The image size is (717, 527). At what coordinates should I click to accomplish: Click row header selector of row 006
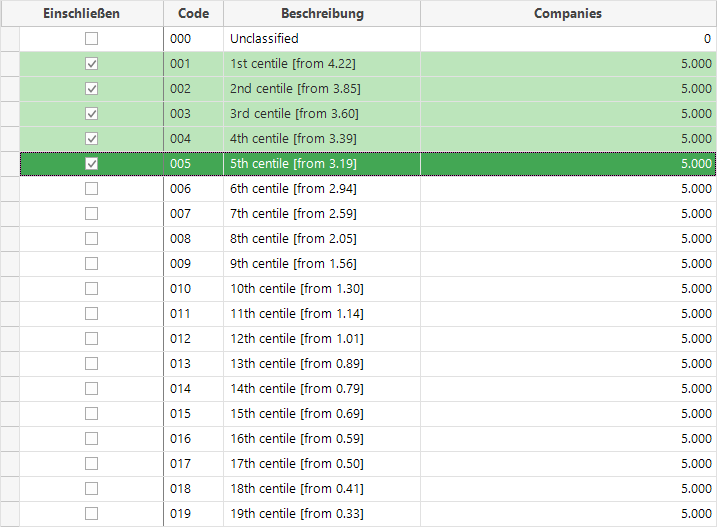coord(10,188)
